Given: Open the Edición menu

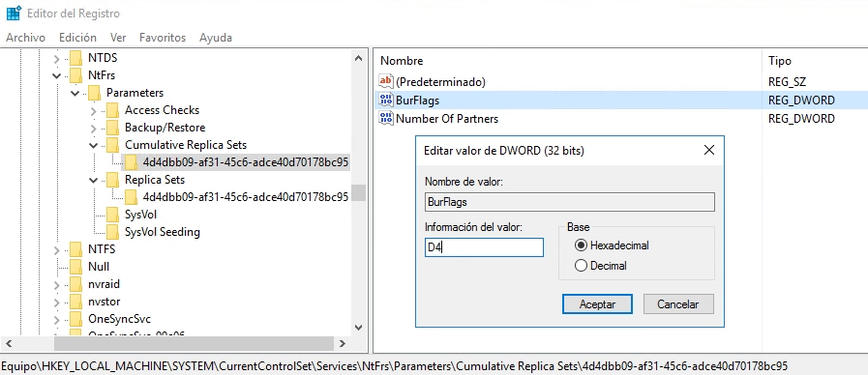Looking at the screenshot, I should [x=77, y=38].
